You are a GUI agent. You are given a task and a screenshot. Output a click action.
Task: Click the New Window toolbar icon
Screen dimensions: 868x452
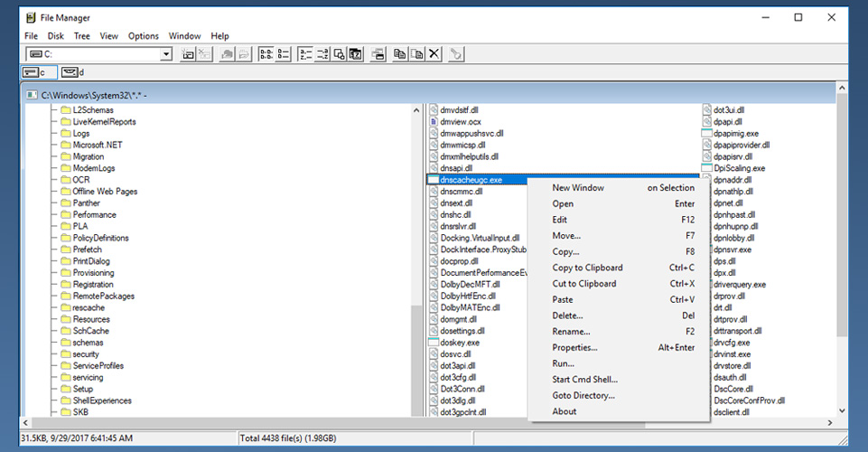coord(378,53)
